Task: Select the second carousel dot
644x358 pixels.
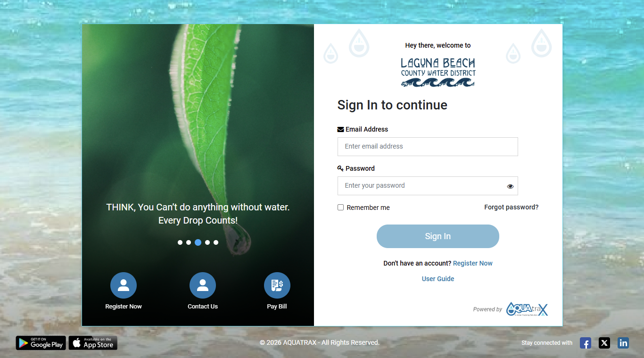Action: coord(189,242)
